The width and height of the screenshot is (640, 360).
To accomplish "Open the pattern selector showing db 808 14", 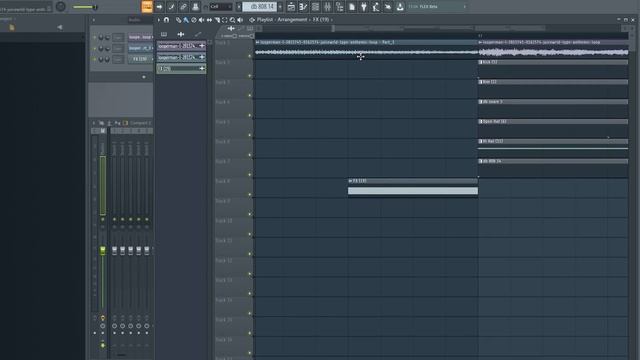I will click(260, 7).
